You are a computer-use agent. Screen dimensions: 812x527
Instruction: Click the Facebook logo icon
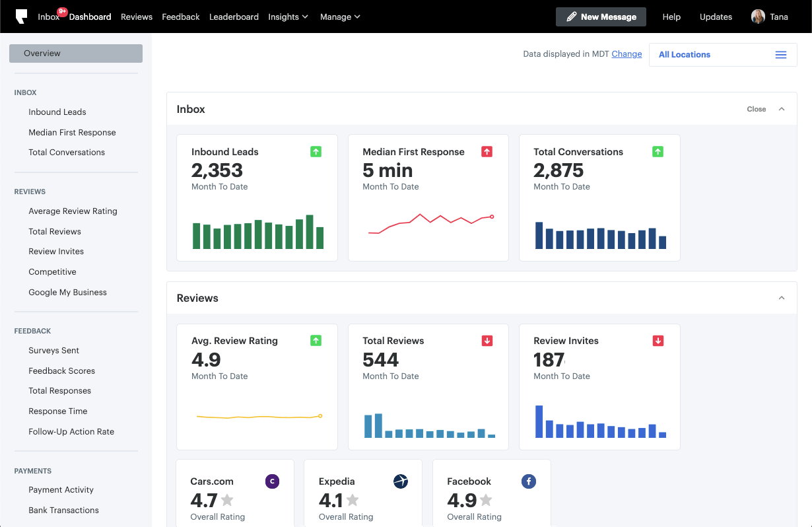coord(528,481)
